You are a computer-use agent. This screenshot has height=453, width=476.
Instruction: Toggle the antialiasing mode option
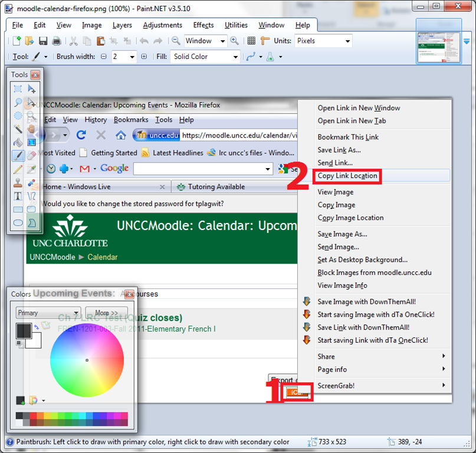[x=269, y=57]
